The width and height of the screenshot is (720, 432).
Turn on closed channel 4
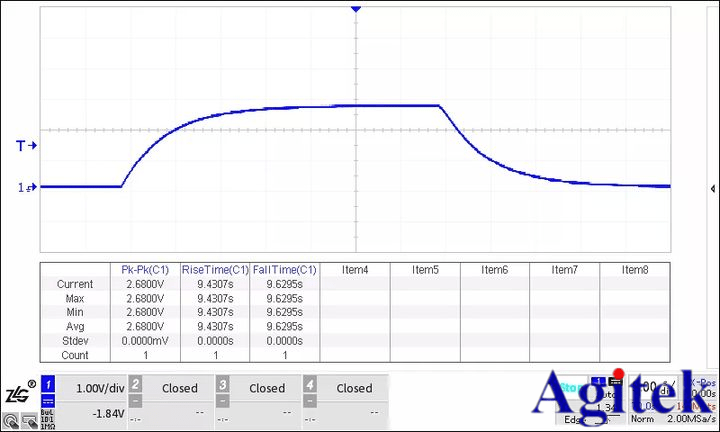(354, 388)
